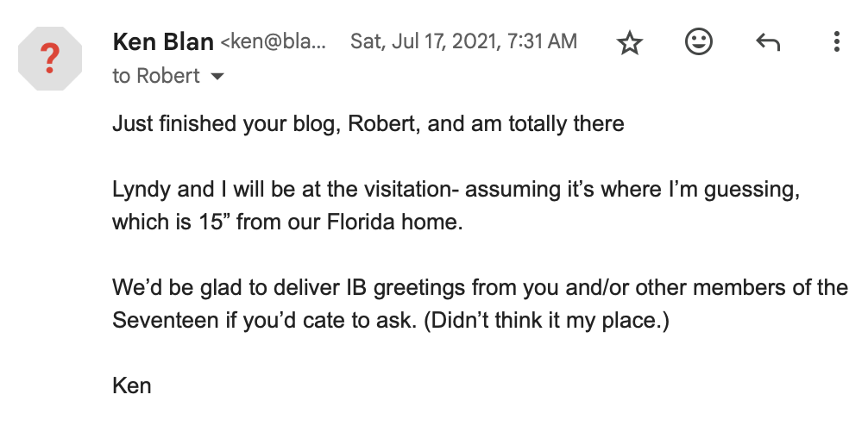868x426 pixels.
Task: Click the sentence starting 'Lyndy and I'
Action: coord(456,206)
